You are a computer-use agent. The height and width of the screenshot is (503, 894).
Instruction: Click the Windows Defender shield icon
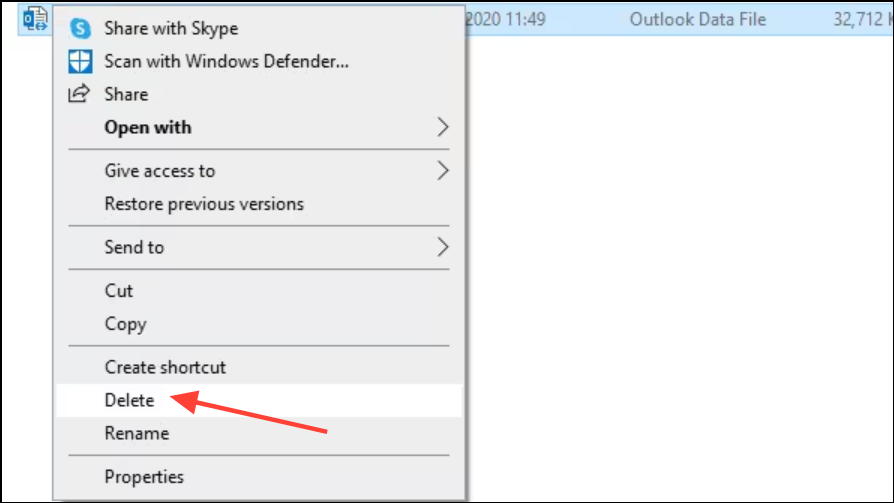point(80,62)
